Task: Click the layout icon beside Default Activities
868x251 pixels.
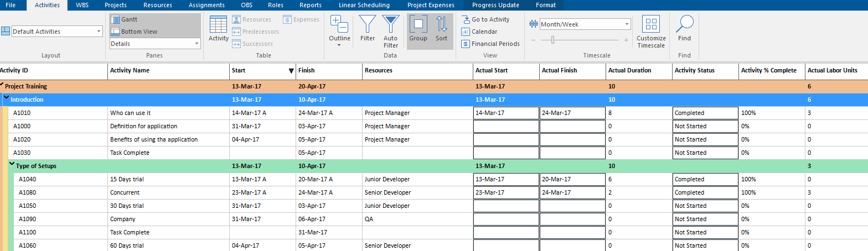Action: [x=6, y=31]
